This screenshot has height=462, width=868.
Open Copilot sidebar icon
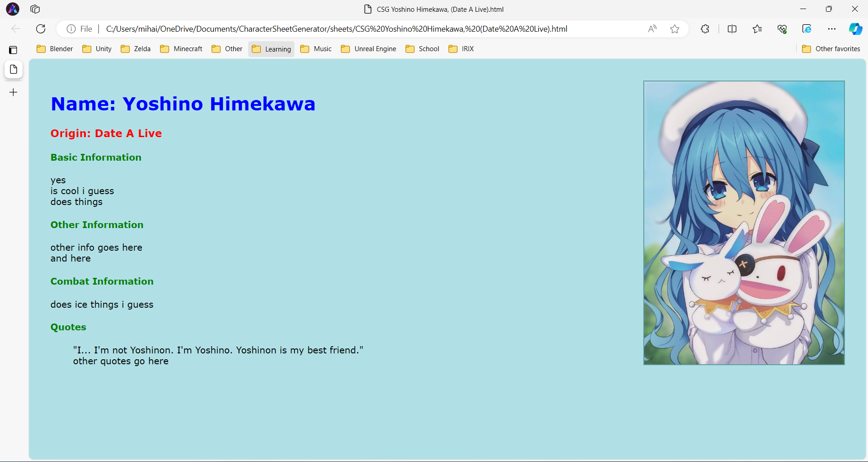pyautogui.click(x=855, y=29)
